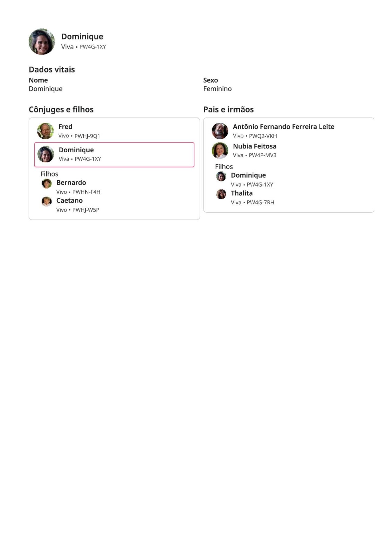Click Bernardo's small profile photo
The width and height of the screenshot is (392, 555).
[46, 183]
